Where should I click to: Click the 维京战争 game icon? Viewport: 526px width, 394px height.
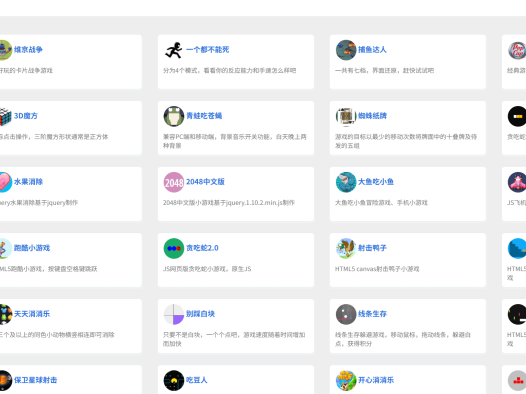tap(5, 50)
